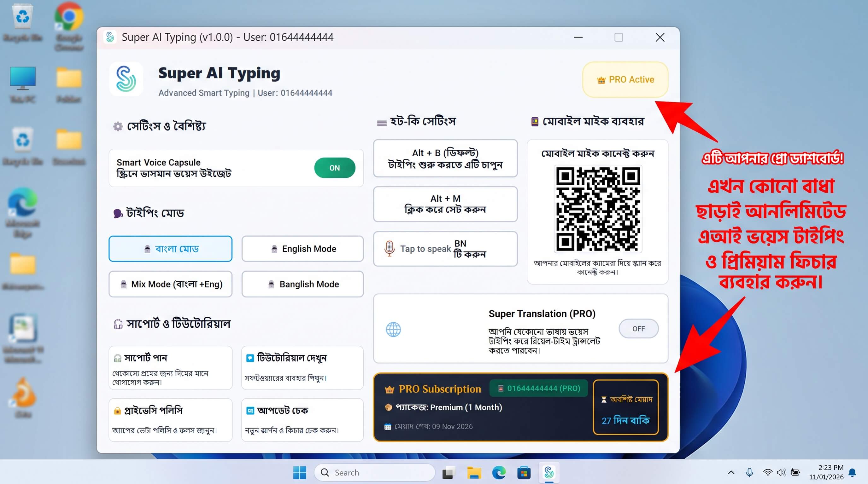This screenshot has width=868, height=484.
Task: Click the Super Translation globe icon
Action: [393, 329]
